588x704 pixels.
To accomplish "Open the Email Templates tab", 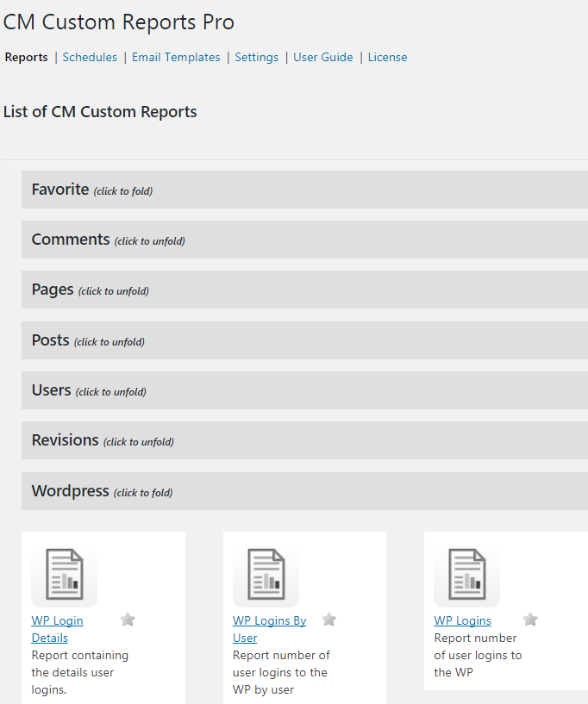I will click(x=176, y=57).
